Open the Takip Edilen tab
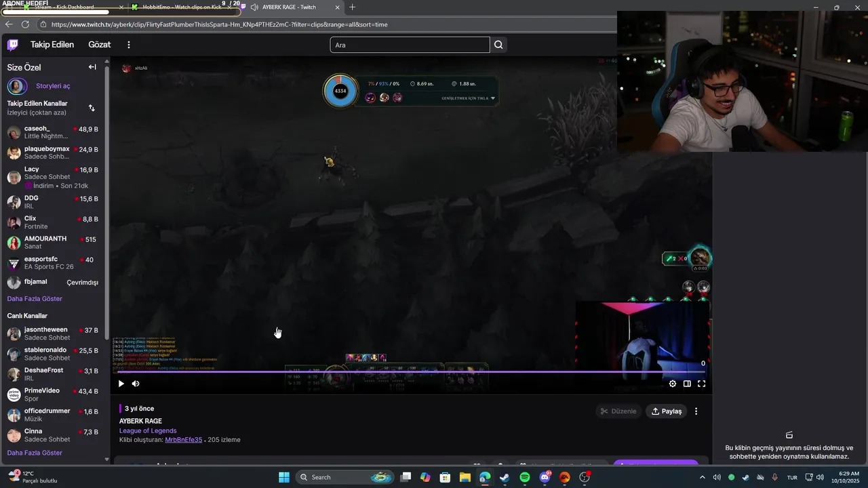This screenshot has height=488, width=868. pos(52,45)
